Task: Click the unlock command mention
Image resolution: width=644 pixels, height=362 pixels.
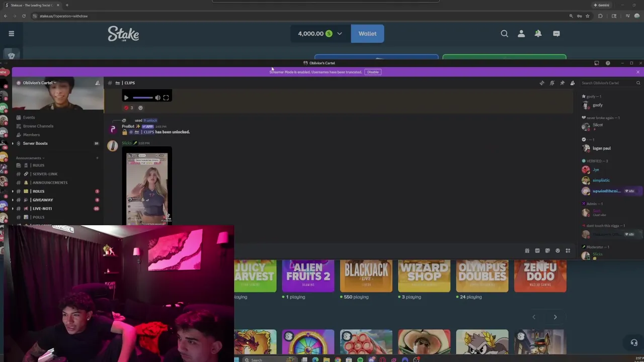Action: click(x=150, y=120)
